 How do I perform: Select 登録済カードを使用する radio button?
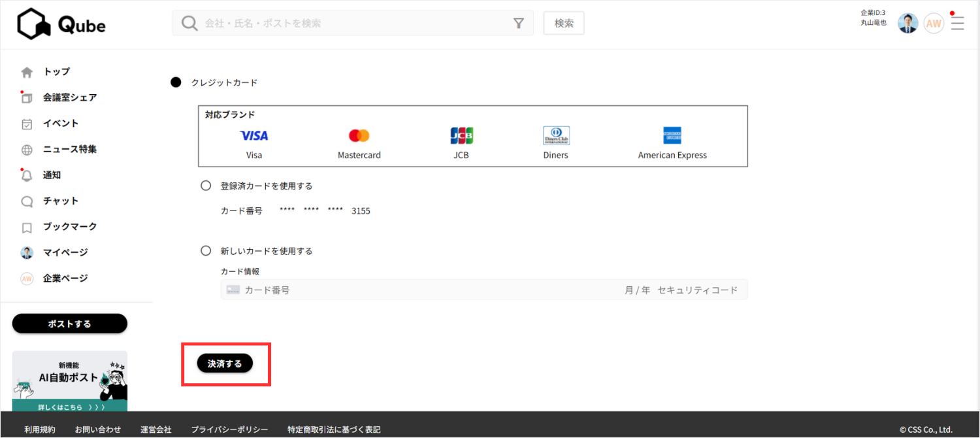pyautogui.click(x=206, y=186)
